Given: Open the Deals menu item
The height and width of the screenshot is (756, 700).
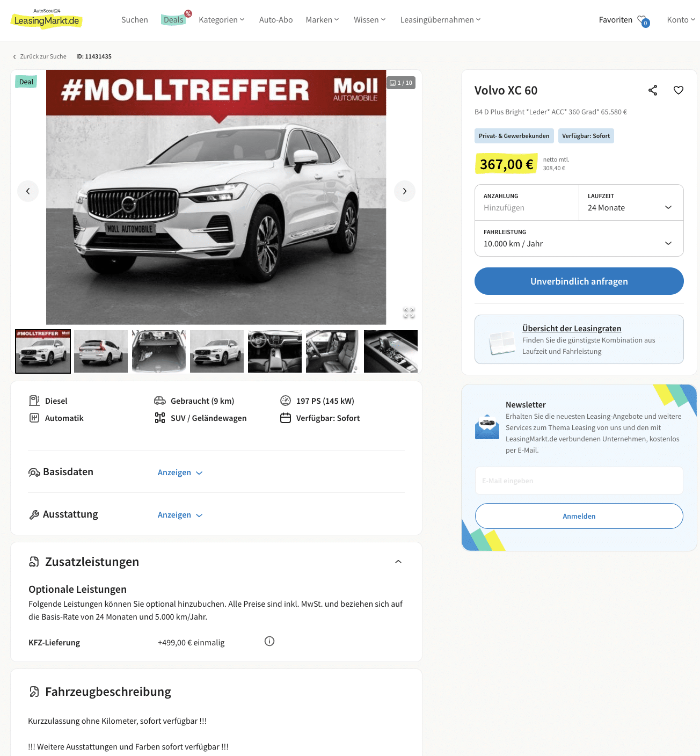Looking at the screenshot, I should [x=173, y=20].
